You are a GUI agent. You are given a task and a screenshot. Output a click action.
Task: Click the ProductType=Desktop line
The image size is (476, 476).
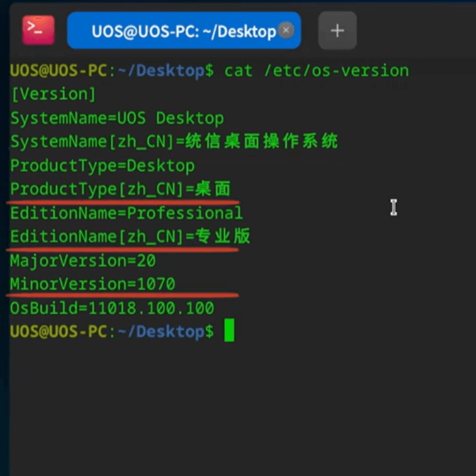(x=102, y=166)
